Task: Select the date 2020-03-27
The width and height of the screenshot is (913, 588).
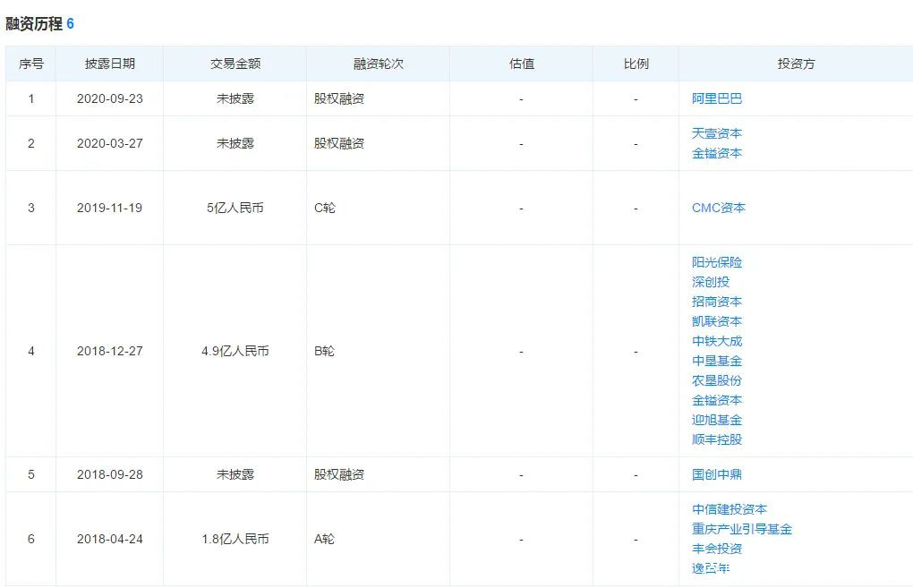Action: coord(109,144)
